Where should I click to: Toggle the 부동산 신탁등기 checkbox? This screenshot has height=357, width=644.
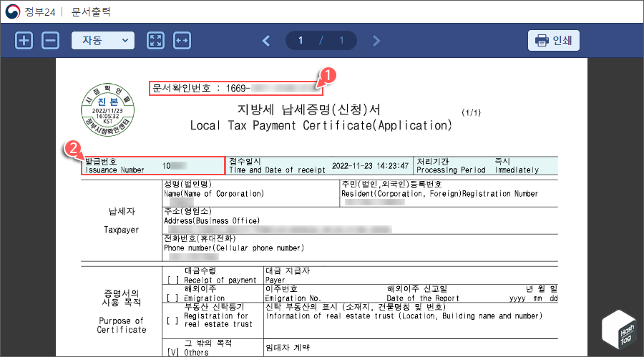coord(173,320)
